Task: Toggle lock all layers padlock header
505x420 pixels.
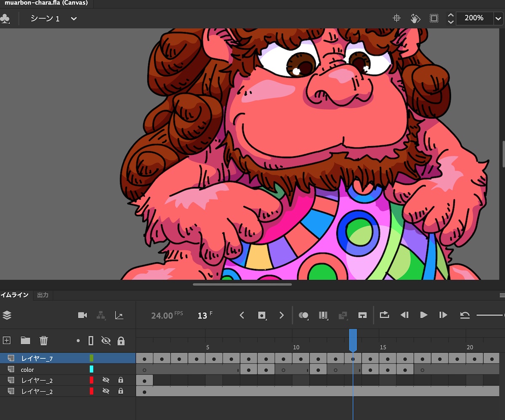Action: click(x=121, y=340)
